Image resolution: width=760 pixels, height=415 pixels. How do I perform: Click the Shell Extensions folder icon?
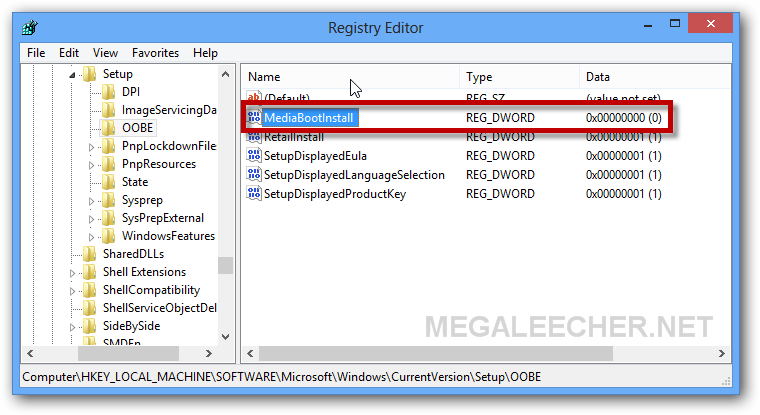89,271
